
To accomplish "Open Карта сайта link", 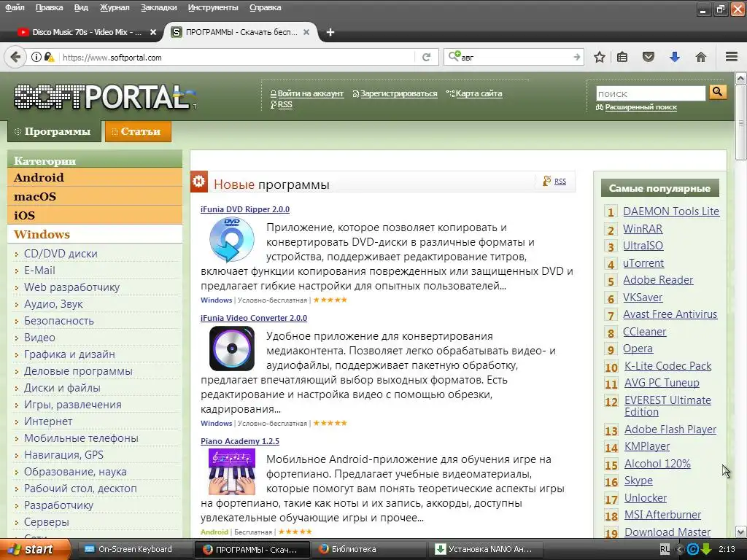I will pos(479,93).
